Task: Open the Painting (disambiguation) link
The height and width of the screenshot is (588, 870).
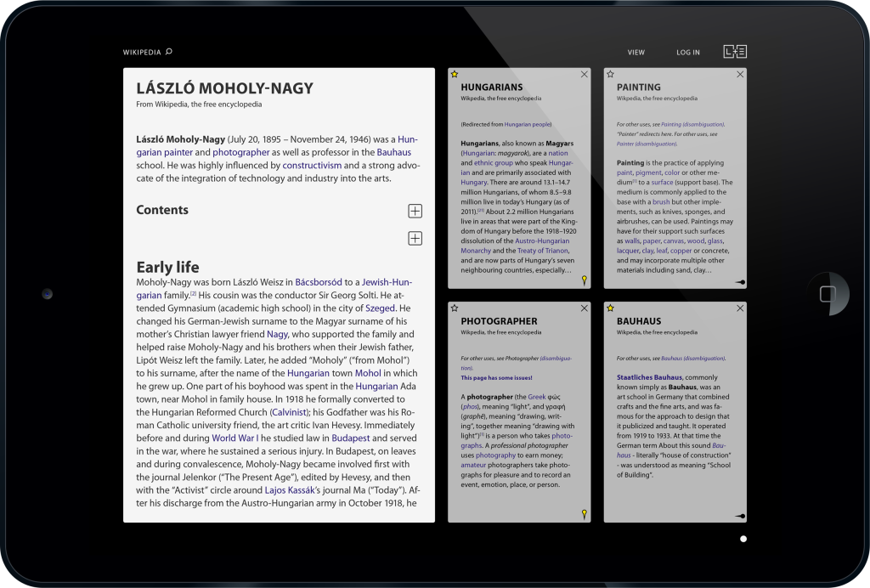Action: click(692, 124)
